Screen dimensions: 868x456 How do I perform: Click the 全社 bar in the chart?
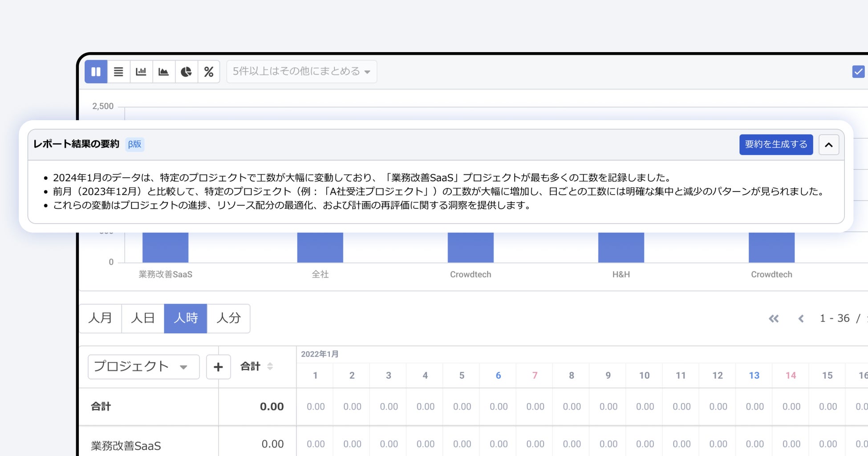pyautogui.click(x=320, y=248)
